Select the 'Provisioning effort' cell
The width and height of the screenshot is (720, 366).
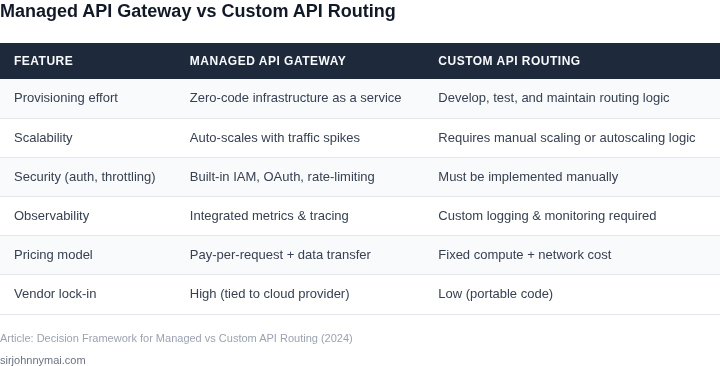[66, 98]
